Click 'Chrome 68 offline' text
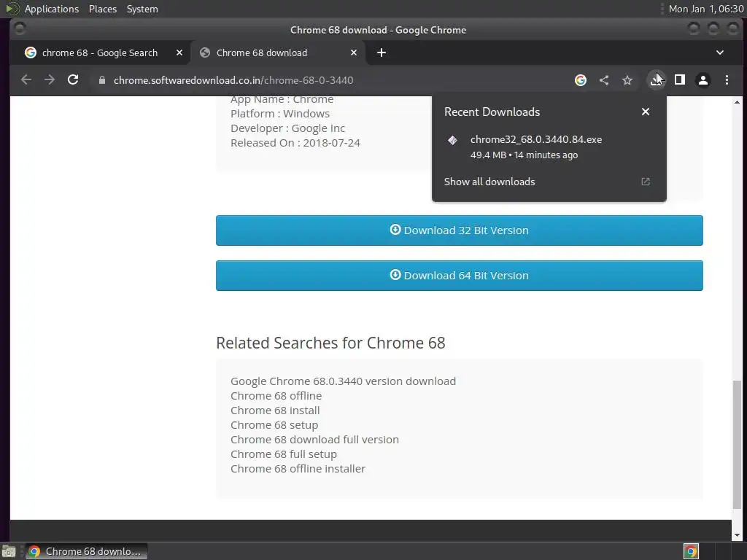Image resolution: width=747 pixels, height=560 pixels. 276,396
